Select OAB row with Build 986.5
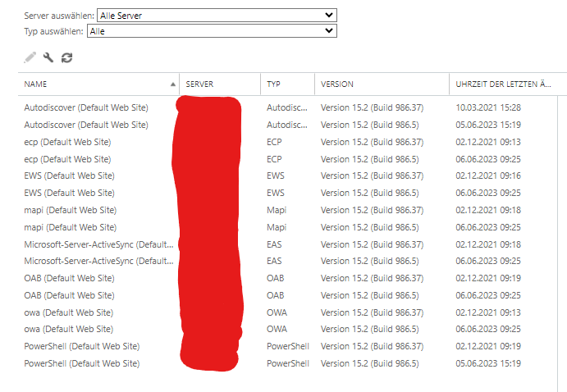 287,295
